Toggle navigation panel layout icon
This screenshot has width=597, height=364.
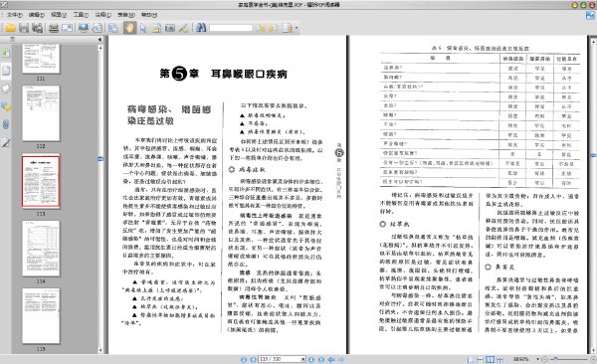pos(113,28)
